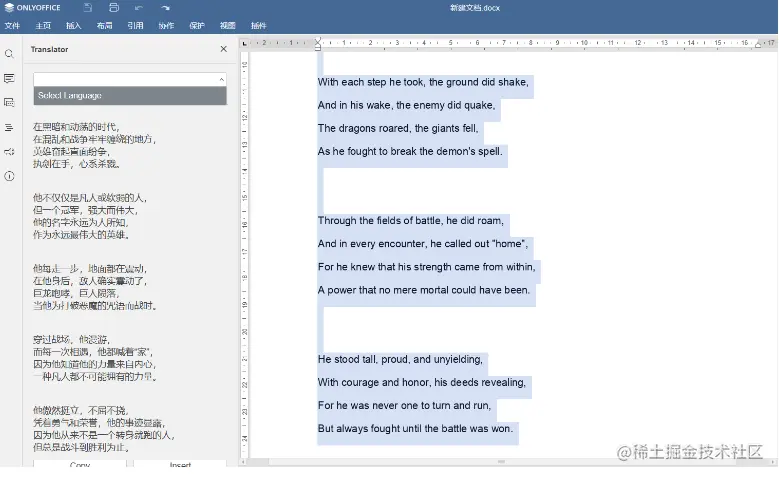Screen dimensions: 779x477
Task: Click the Print icon in title bar
Action: coord(114,7)
